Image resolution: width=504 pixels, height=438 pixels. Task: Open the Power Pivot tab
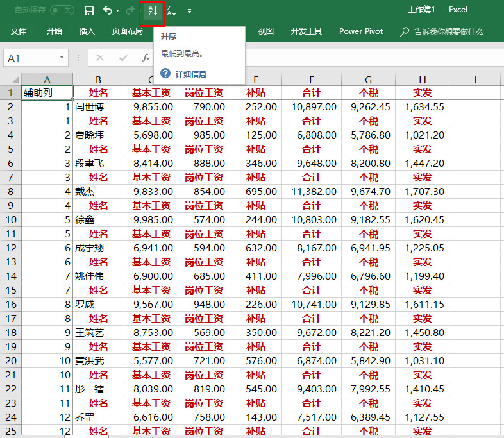361,31
